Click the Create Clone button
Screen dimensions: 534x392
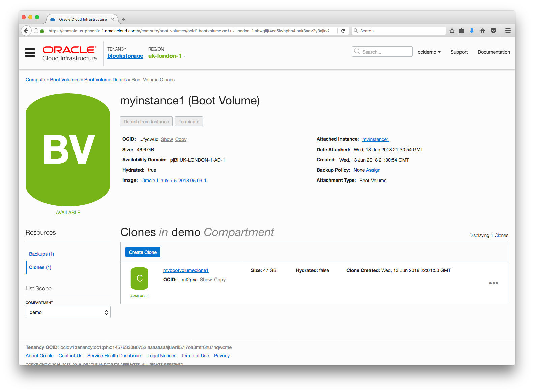[143, 252]
